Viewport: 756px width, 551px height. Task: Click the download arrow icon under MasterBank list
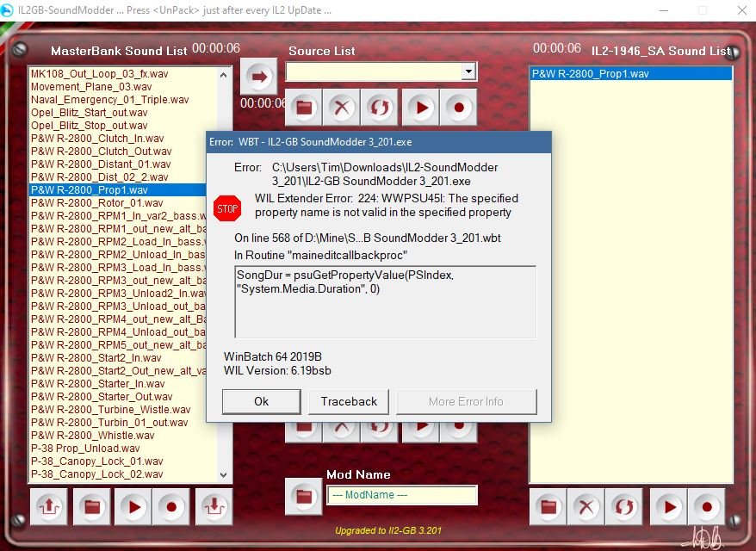tap(214, 506)
